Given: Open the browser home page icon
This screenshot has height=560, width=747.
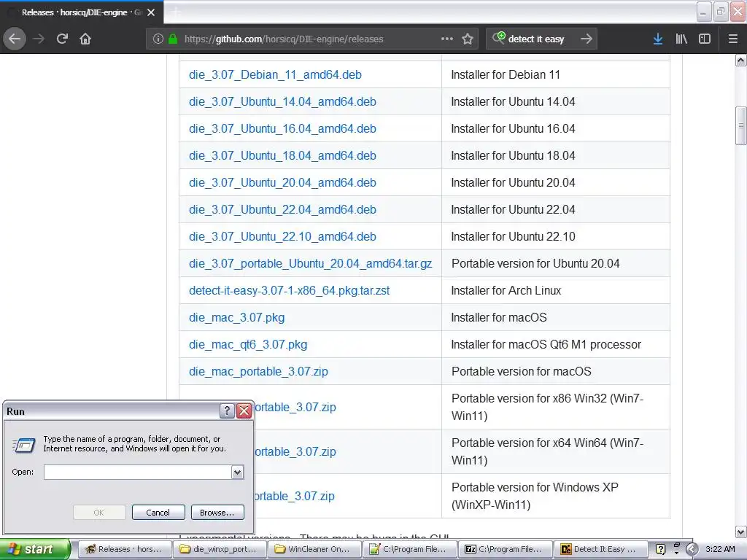Looking at the screenshot, I should pyautogui.click(x=85, y=39).
